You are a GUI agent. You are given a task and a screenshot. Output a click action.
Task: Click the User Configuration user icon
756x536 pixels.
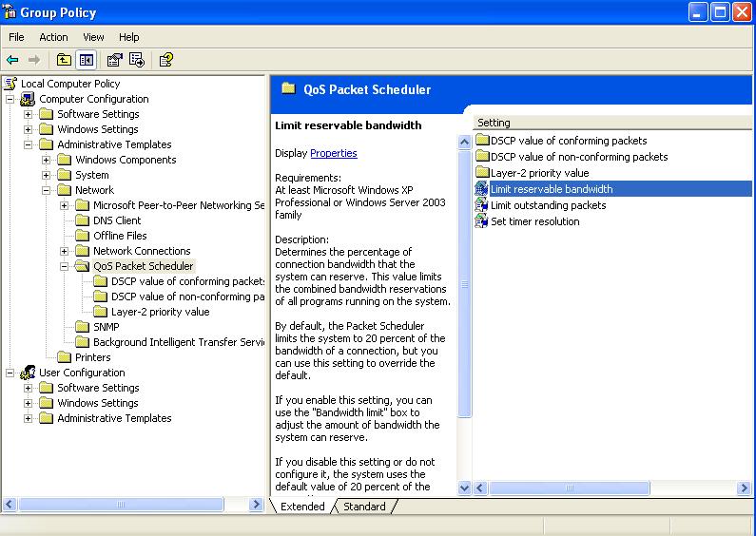[x=28, y=373]
